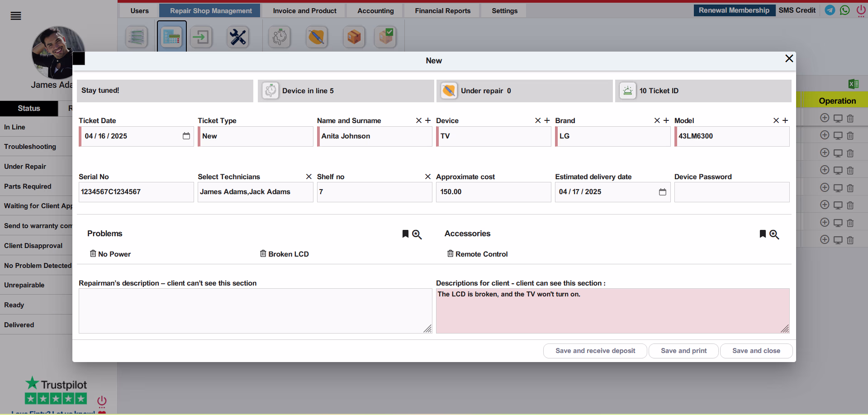Clear the Device field
The height and width of the screenshot is (415, 868).
(538, 120)
